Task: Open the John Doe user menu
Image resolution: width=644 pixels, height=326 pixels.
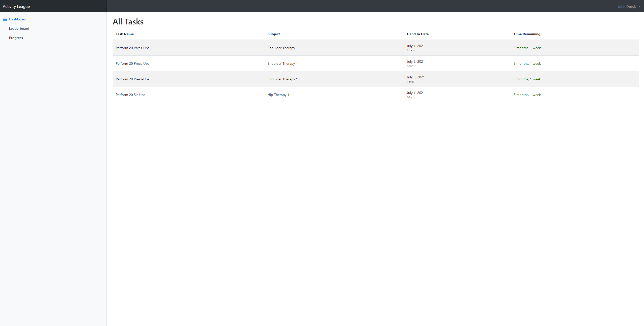Action: tap(629, 7)
